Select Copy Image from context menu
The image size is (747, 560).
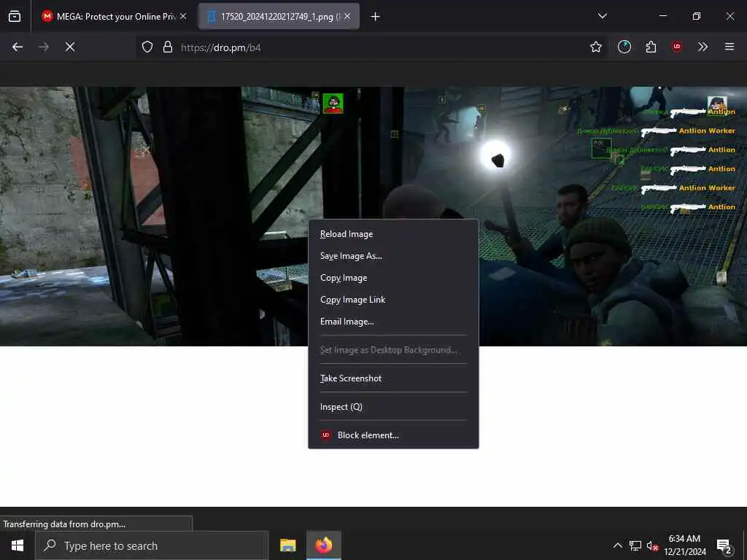(393, 278)
